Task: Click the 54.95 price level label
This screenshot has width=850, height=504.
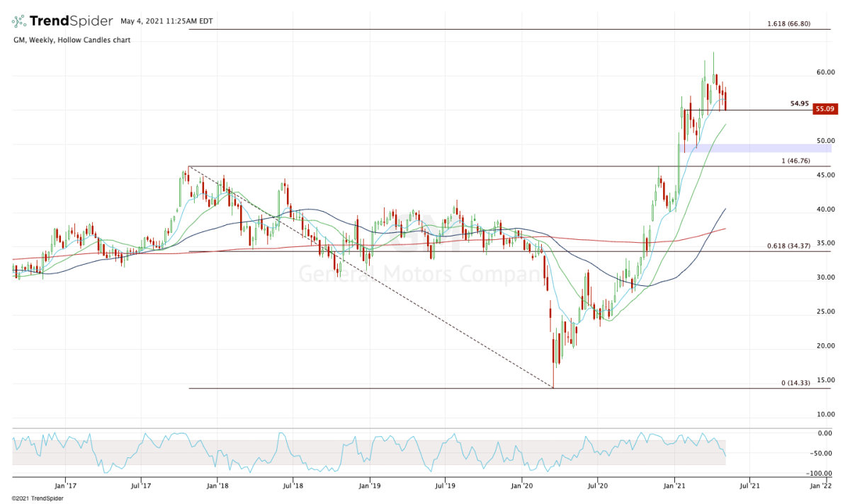Action: coord(800,103)
